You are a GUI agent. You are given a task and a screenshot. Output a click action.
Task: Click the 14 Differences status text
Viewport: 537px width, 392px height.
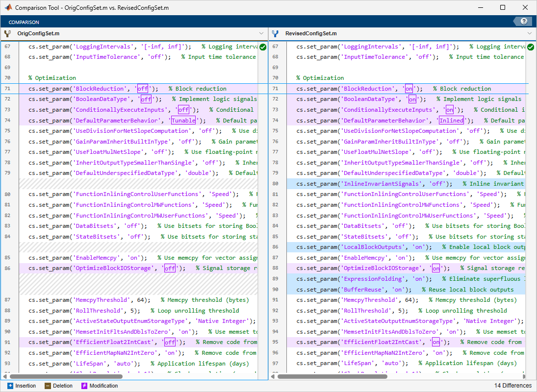pos(513,386)
